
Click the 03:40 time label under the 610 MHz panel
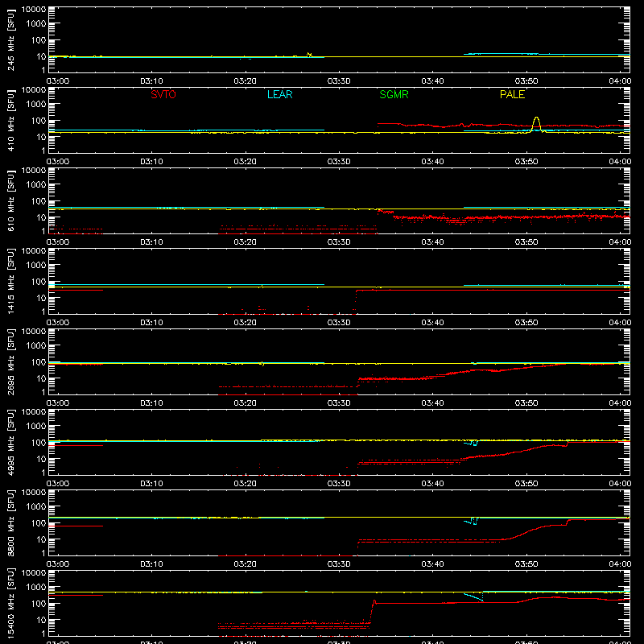[432, 242]
